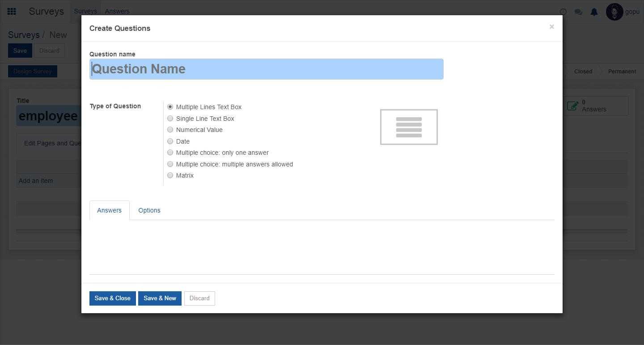Click the conversations chat icon
Viewport: 644px width, 345px height.
pyautogui.click(x=578, y=12)
